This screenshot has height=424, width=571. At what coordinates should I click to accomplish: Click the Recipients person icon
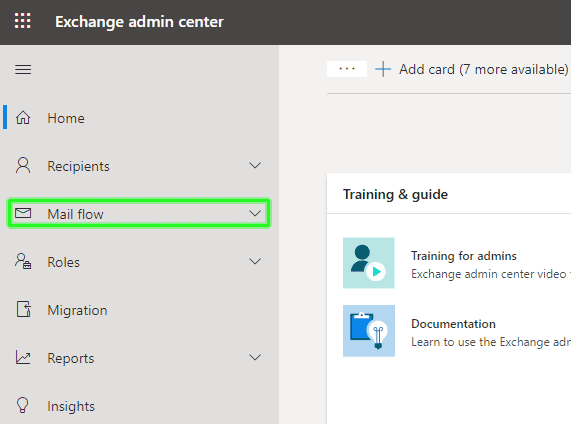coord(23,165)
